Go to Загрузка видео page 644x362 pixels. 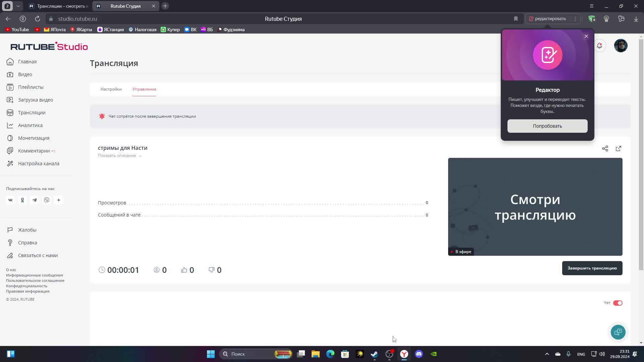coord(30,100)
